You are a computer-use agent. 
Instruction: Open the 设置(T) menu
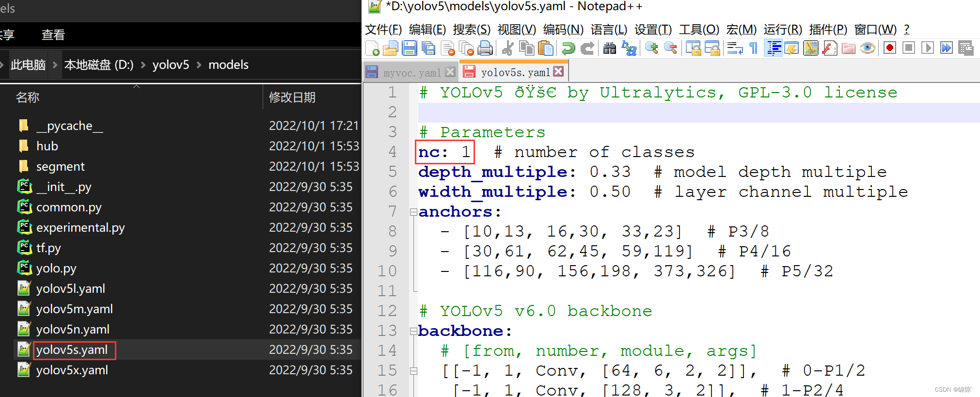pyautogui.click(x=653, y=30)
